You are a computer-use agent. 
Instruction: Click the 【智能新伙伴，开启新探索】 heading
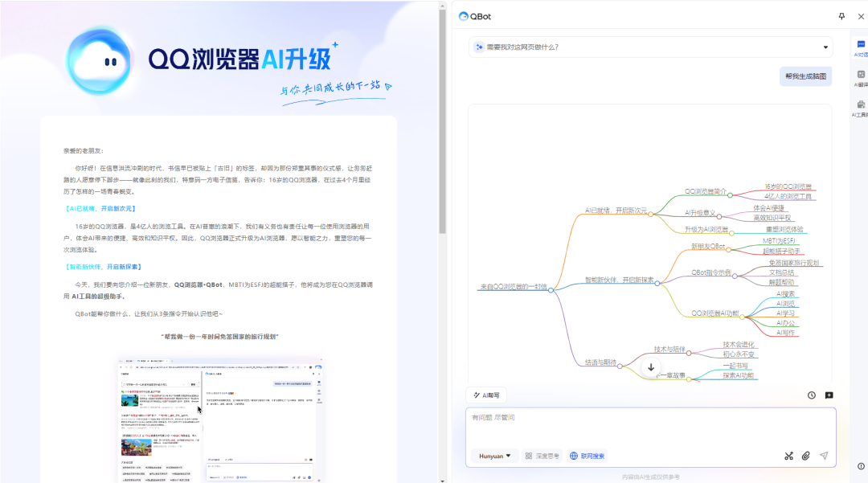pos(104,267)
